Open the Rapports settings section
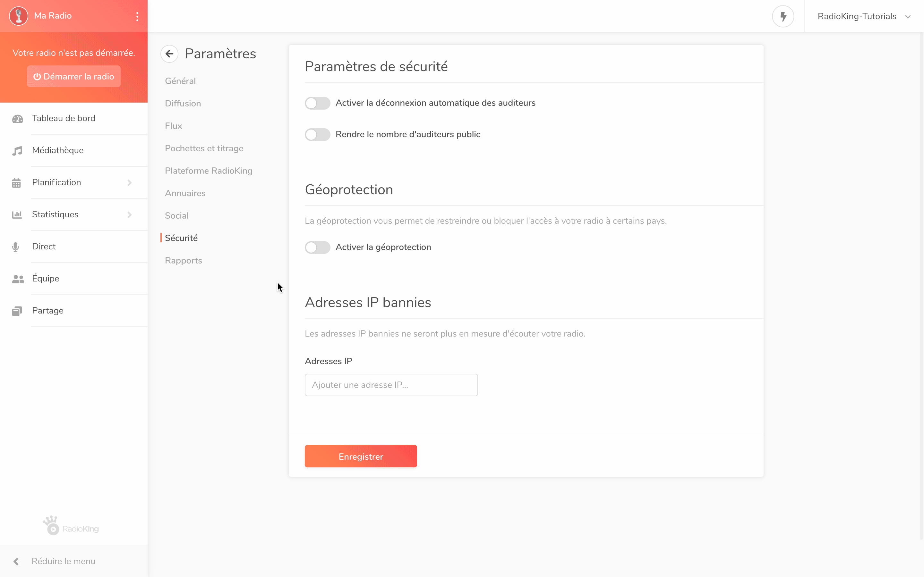Image resolution: width=924 pixels, height=577 pixels. [183, 261]
